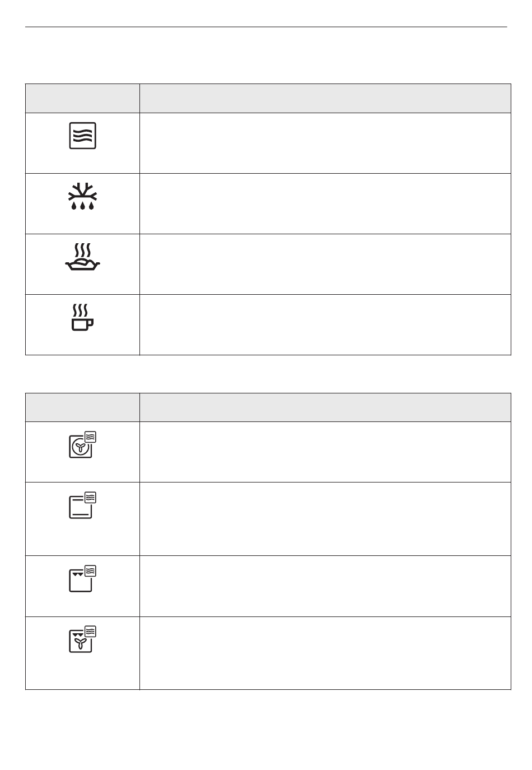
Task: Click the empty cell beside the snowflake defrost icon
Action: (x=325, y=203)
